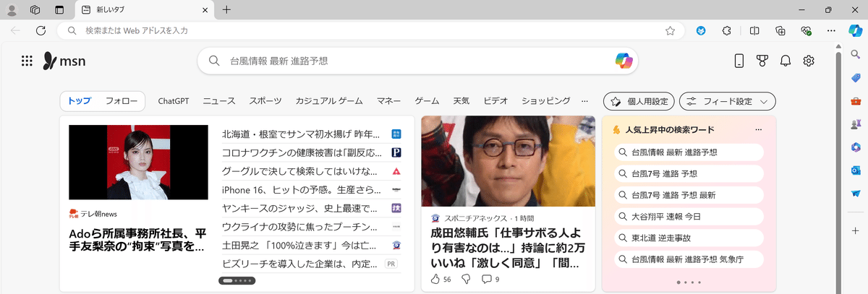Open the mobile phone app icon
The image size is (868, 294).
pos(739,61)
